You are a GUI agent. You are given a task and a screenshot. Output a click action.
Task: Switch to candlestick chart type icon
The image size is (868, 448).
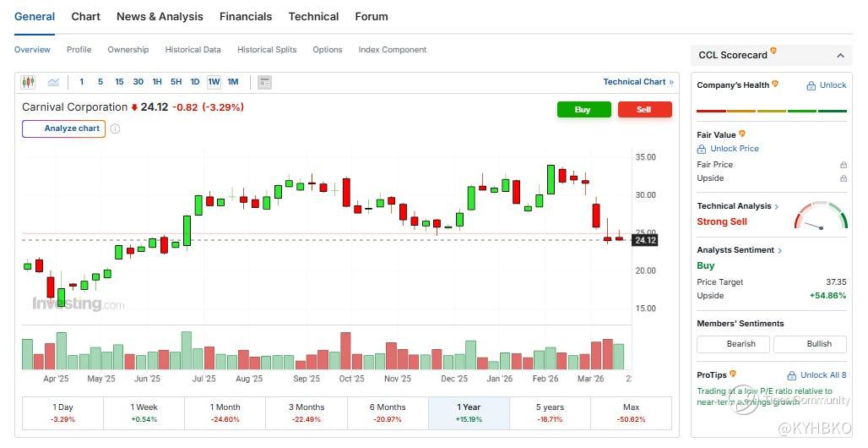(x=28, y=82)
